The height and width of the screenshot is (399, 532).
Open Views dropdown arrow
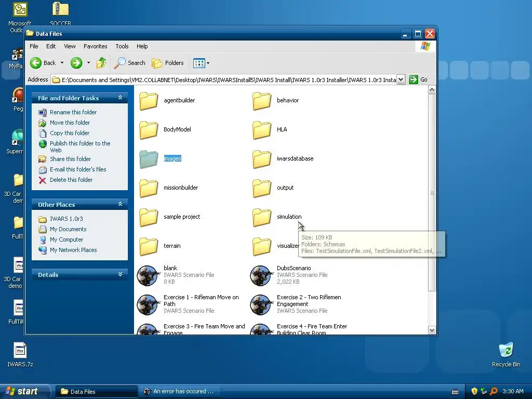pyautogui.click(x=208, y=63)
